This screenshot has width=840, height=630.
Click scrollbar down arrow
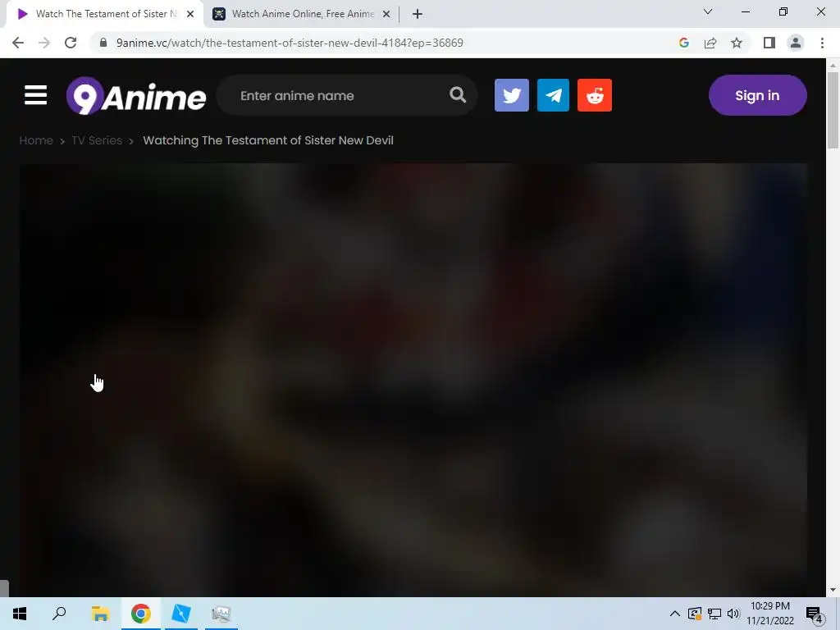(x=833, y=590)
